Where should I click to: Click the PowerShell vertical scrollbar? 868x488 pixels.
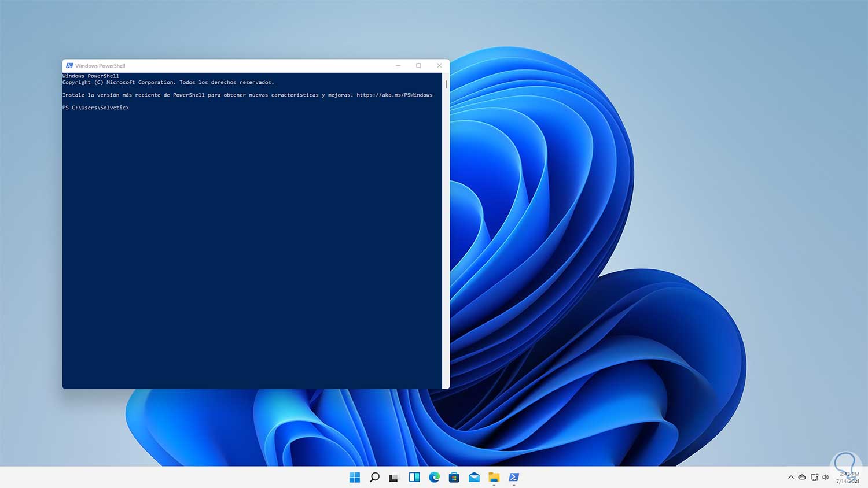coord(446,84)
